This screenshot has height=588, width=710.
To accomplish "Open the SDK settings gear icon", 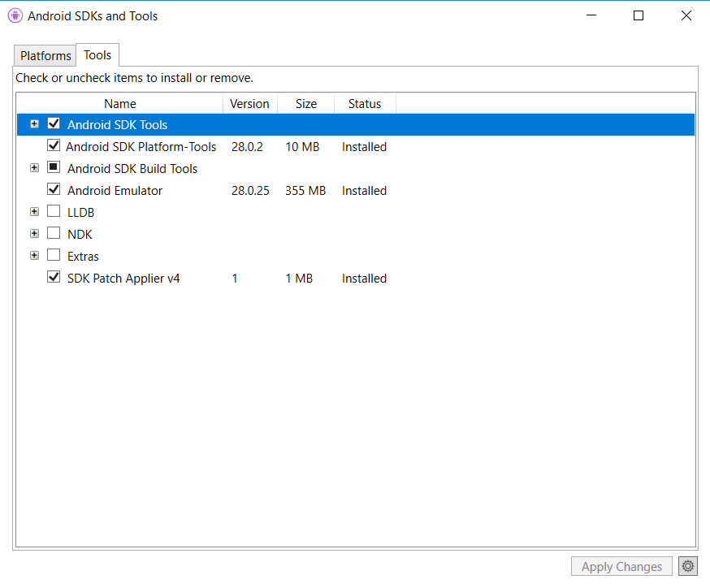I will pyautogui.click(x=687, y=566).
